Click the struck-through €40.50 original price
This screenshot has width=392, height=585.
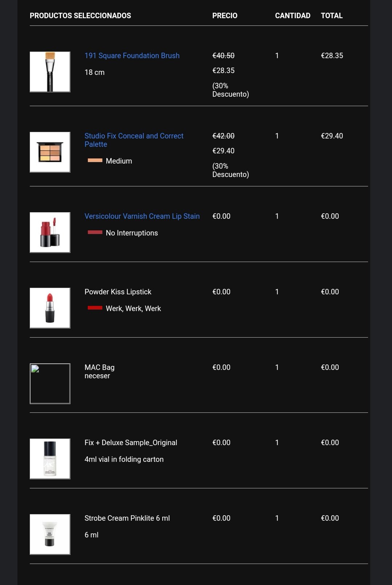click(223, 56)
